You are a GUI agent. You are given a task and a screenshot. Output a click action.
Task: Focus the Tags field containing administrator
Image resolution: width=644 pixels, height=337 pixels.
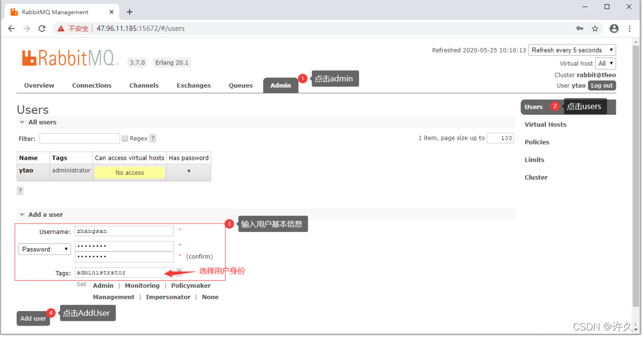(124, 274)
